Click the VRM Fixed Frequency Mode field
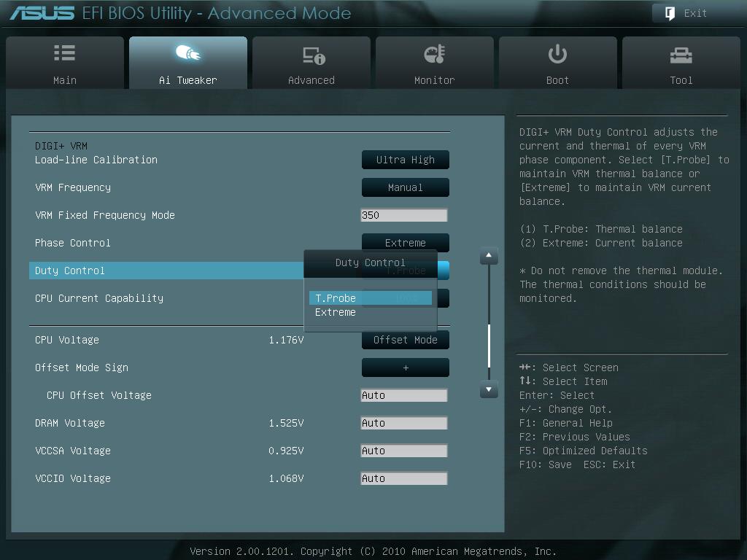Viewport: 747px width, 560px height. click(x=404, y=215)
